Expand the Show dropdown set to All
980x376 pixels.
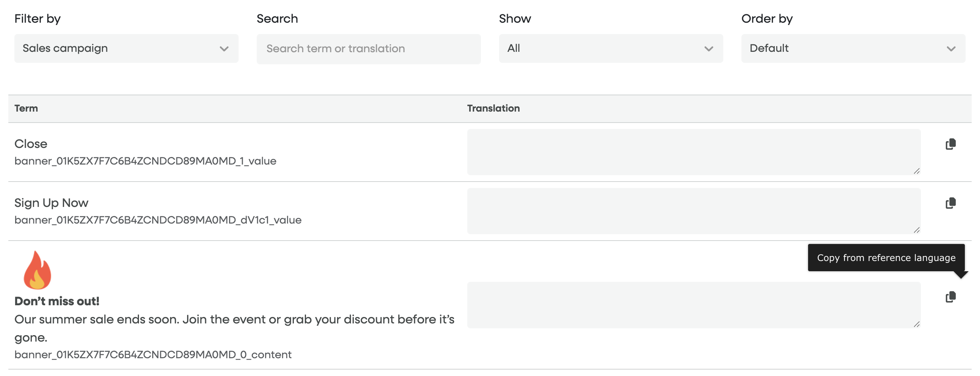(x=610, y=48)
